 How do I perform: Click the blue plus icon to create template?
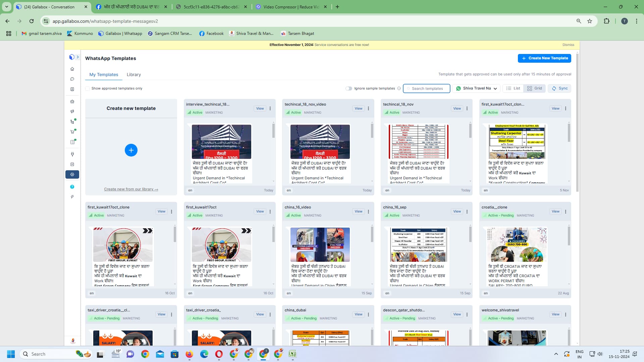pos(131,150)
